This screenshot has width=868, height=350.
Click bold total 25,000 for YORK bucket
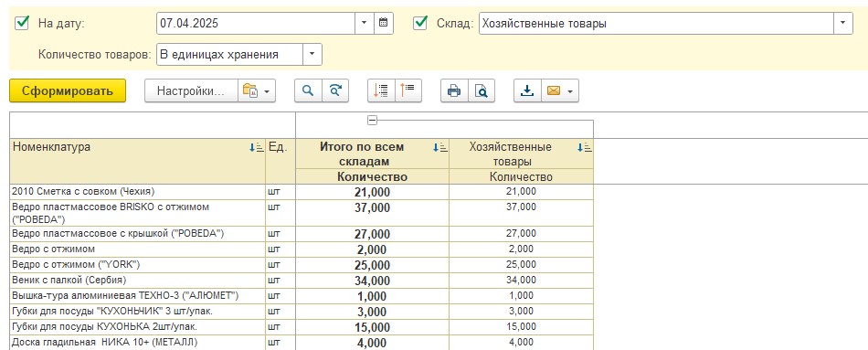point(372,265)
